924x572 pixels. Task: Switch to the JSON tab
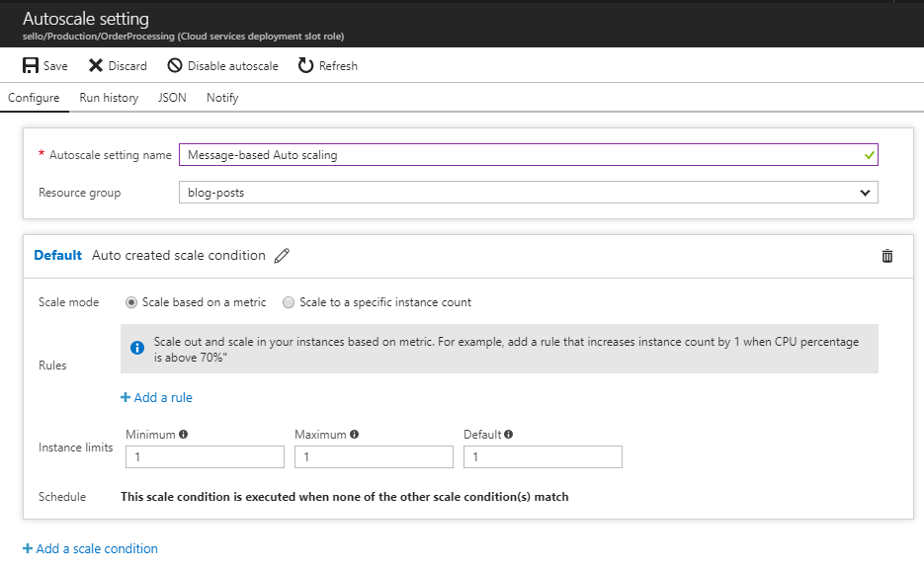click(172, 98)
